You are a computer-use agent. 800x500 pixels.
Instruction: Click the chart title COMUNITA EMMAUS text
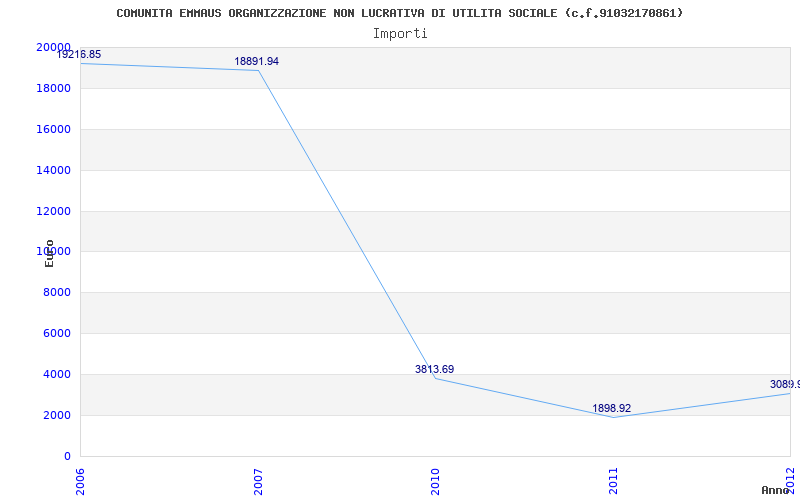tap(399, 13)
